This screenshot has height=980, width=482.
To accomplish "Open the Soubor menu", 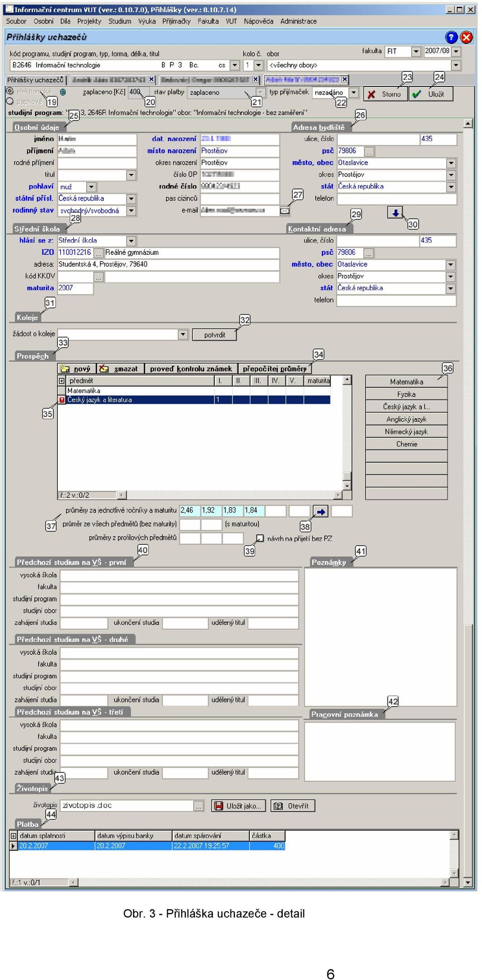I will point(16,21).
